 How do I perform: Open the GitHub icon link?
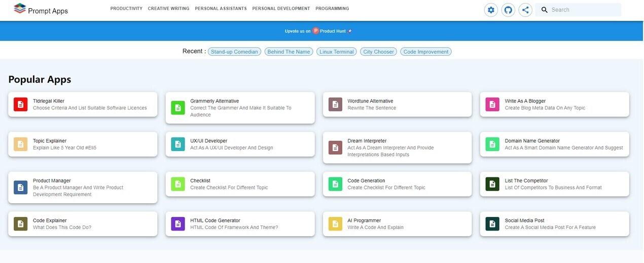(508, 10)
